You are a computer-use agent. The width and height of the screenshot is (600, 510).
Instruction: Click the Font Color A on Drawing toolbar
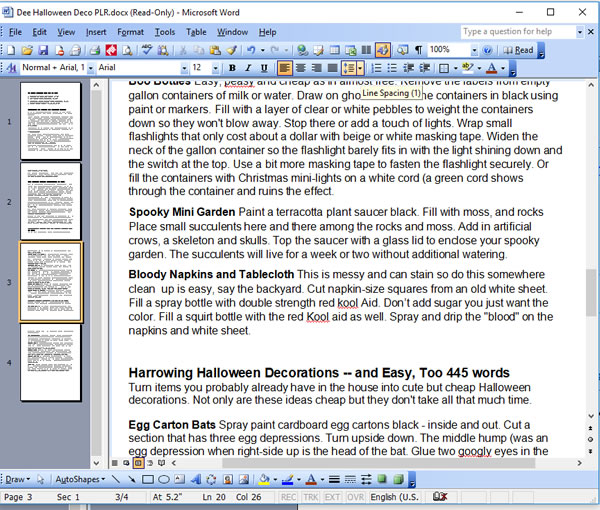(311, 479)
